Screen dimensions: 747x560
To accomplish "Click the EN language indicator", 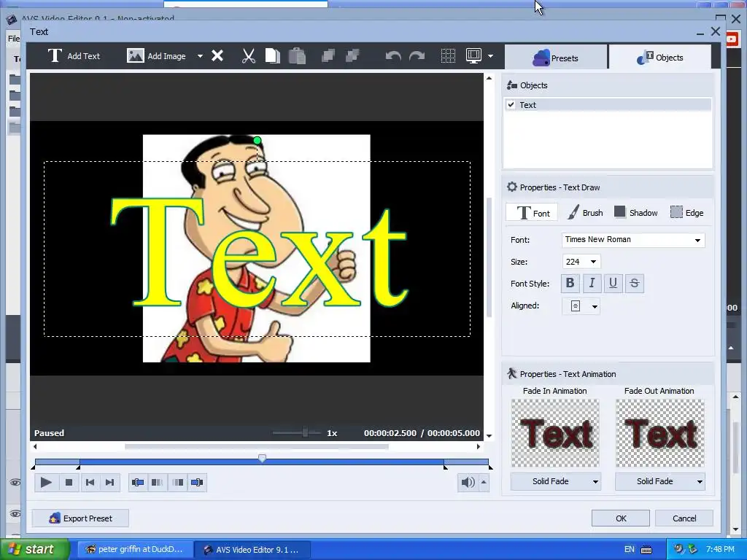I will [630, 550].
